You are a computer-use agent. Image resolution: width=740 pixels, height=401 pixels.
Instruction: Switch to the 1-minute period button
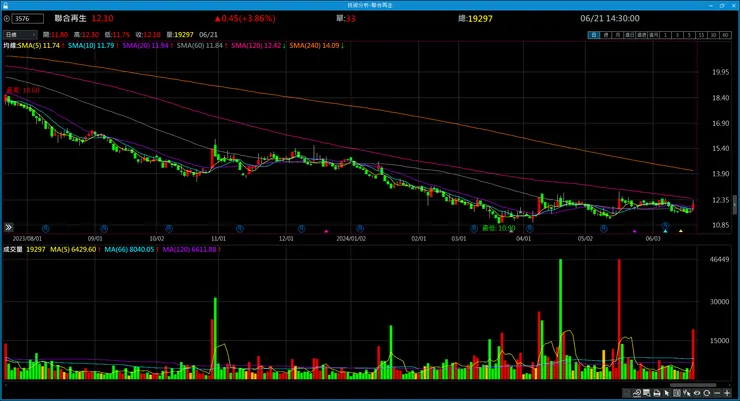(665, 35)
